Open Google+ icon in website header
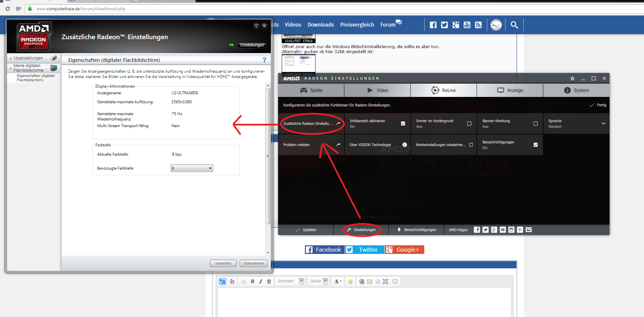 click(x=456, y=25)
